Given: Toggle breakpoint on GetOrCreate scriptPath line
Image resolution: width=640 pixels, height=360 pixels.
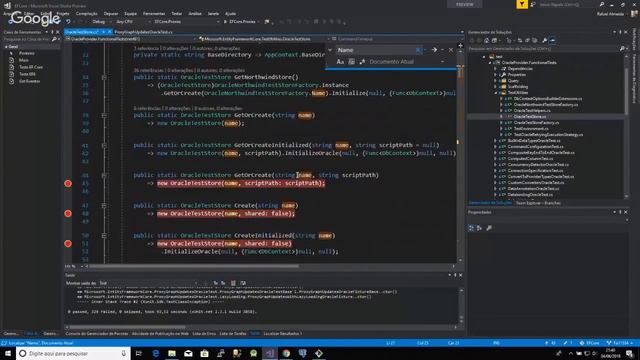Looking at the screenshot, I should pyautogui.click(x=68, y=183).
